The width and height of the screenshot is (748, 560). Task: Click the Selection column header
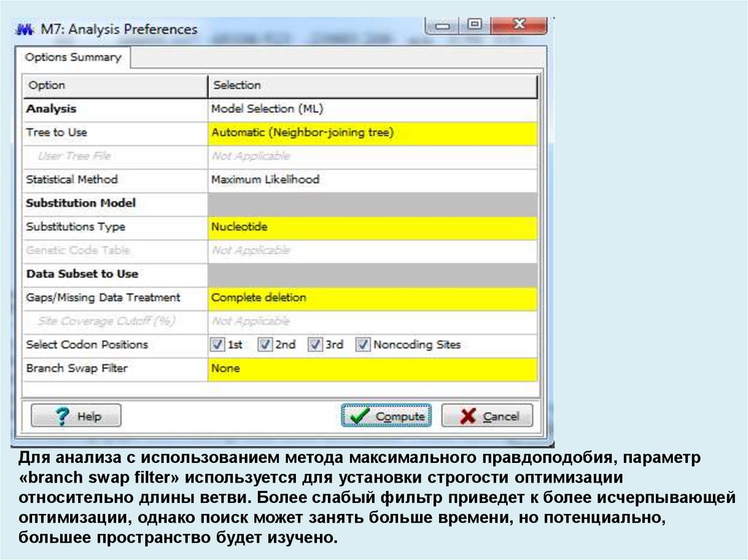click(x=373, y=86)
